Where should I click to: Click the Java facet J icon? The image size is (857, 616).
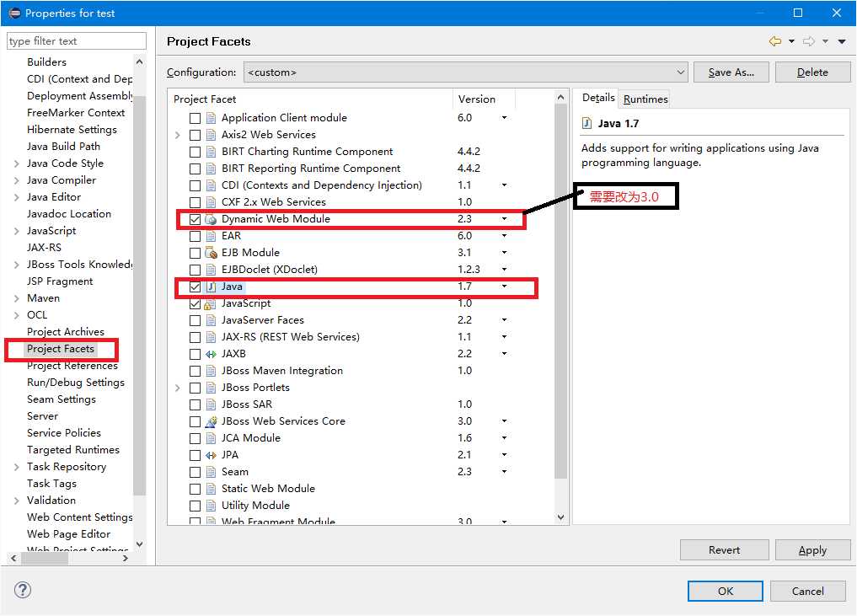pos(211,287)
